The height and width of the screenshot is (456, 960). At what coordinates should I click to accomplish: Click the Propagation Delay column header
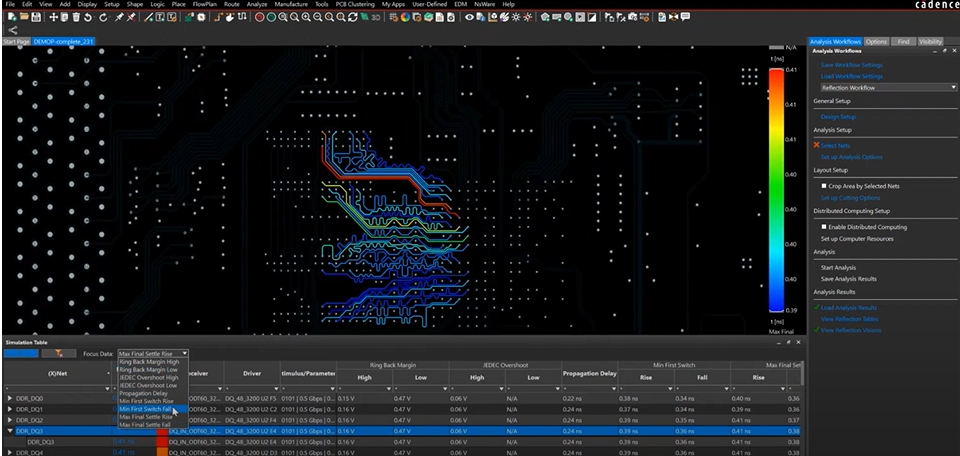point(589,373)
